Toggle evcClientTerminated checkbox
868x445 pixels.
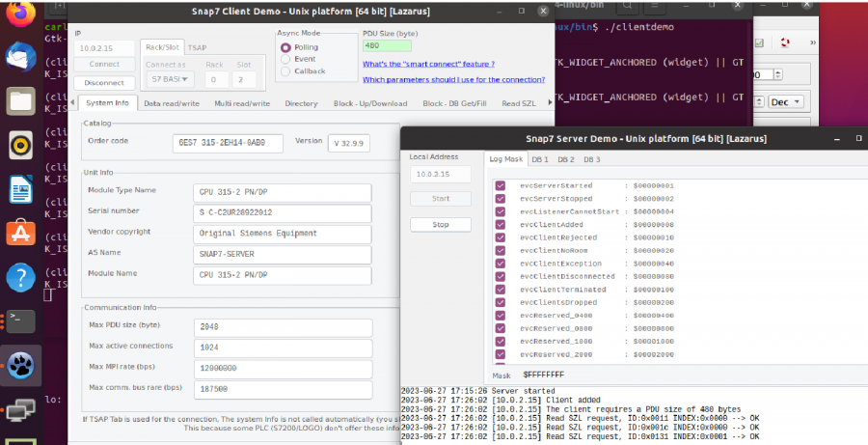(501, 290)
